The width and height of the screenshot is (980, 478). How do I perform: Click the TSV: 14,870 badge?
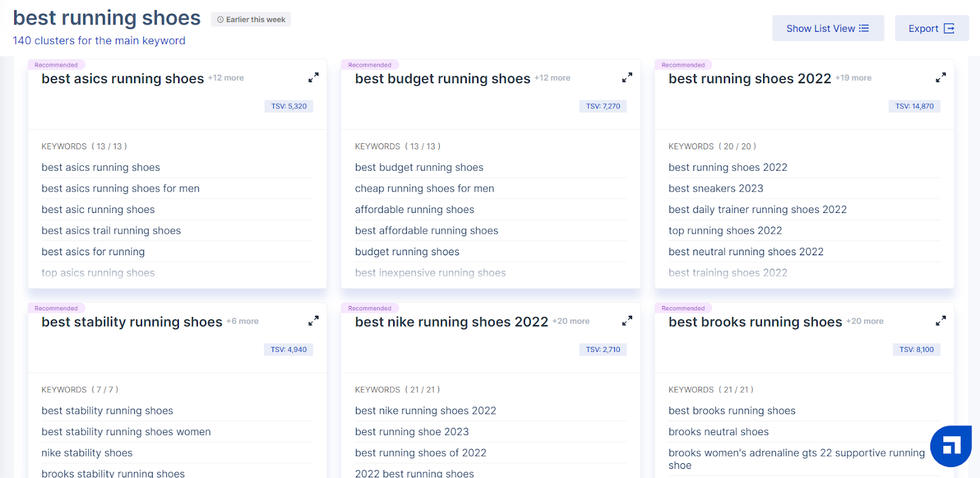(x=914, y=106)
